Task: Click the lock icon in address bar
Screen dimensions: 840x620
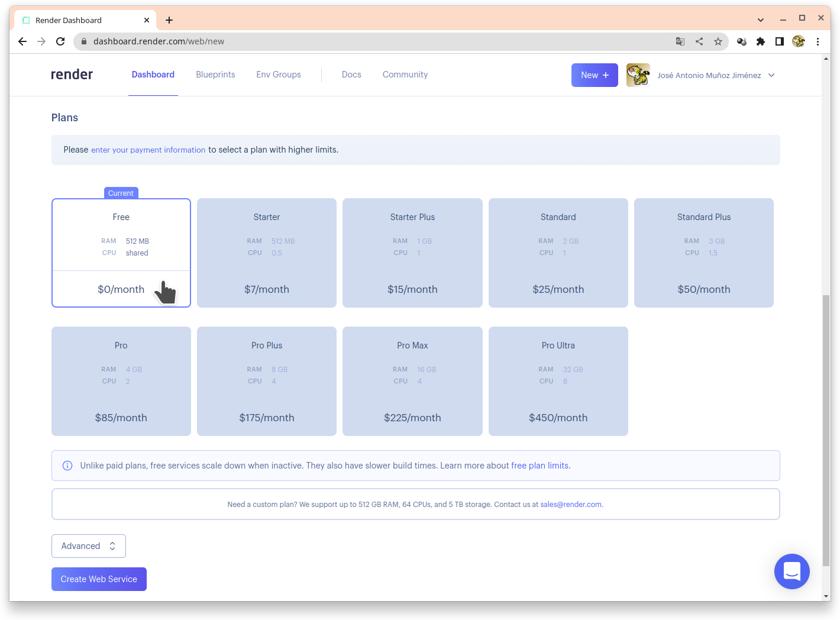Action: coord(83,41)
